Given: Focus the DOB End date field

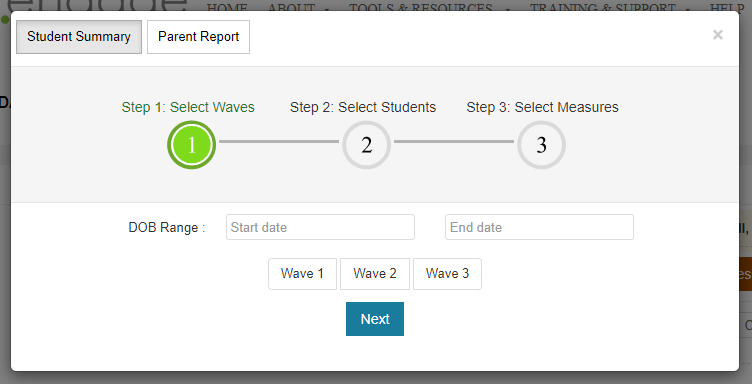Looking at the screenshot, I should tap(540, 227).
